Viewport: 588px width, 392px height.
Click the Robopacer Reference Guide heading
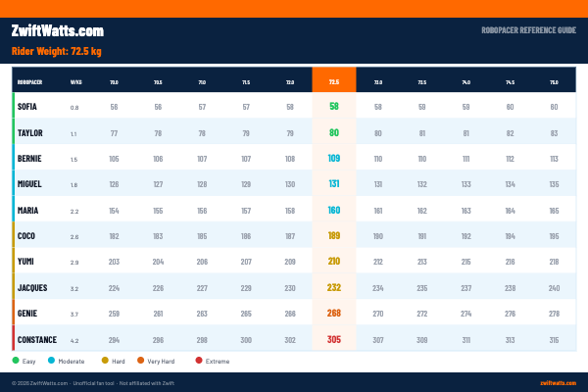(529, 30)
